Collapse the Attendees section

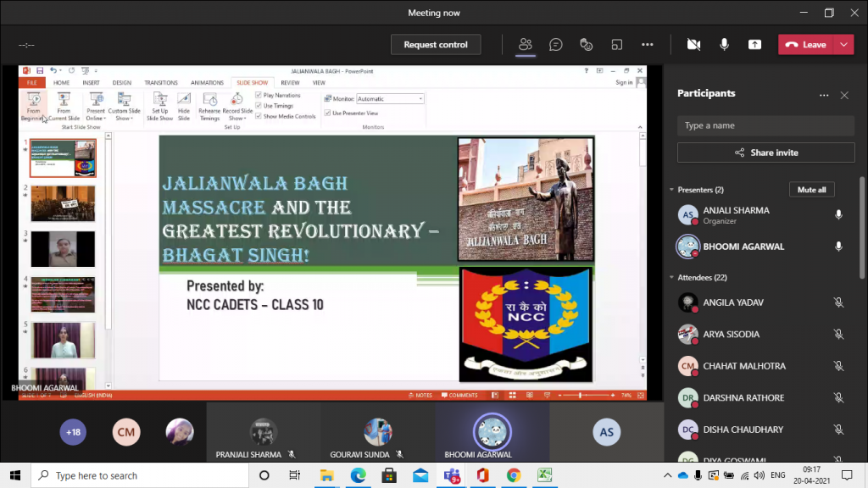click(x=672, y=278)
